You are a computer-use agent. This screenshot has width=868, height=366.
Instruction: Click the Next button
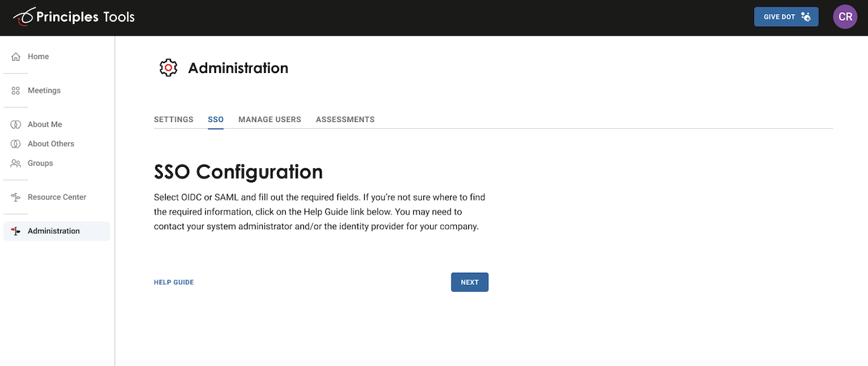tap(470, 282)
